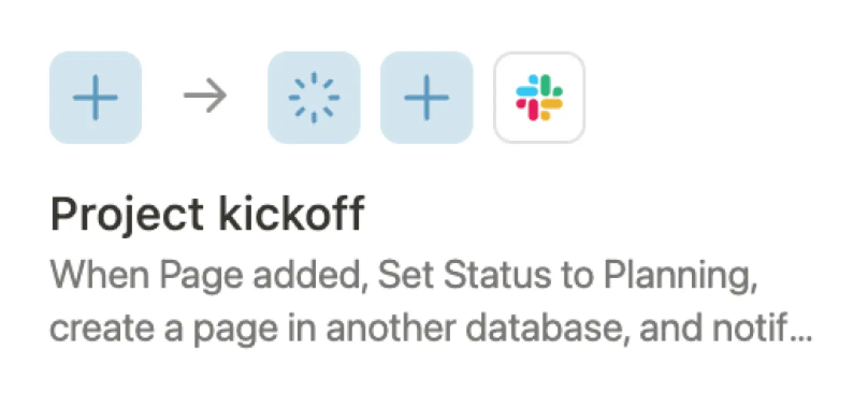Click the loading spinner action icon
Viewport: 868px width, 394px height.
[315, 97]
